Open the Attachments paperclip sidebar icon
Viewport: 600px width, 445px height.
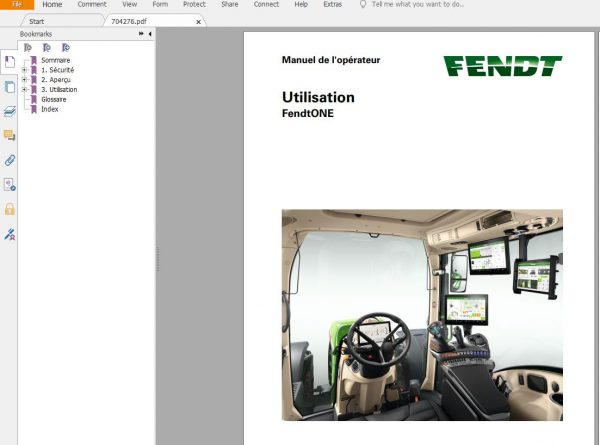coord(10,160)
